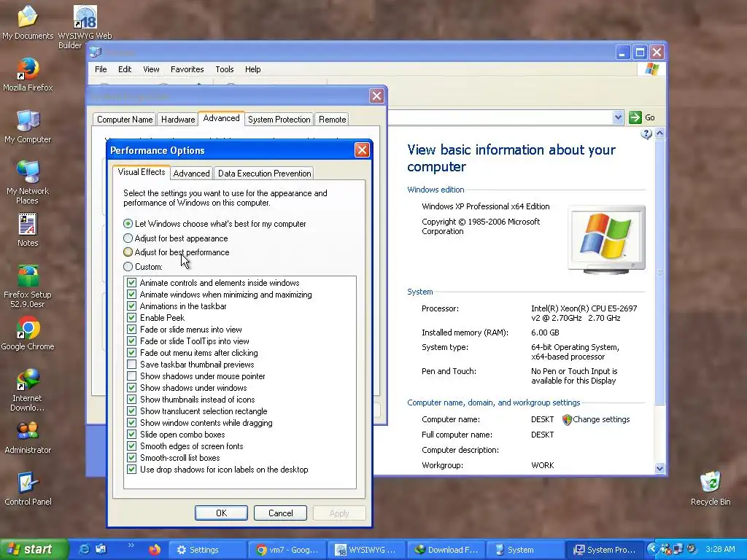747x560 pixels.
Task: Switch to Settings taskbar button
Action: 206,550
